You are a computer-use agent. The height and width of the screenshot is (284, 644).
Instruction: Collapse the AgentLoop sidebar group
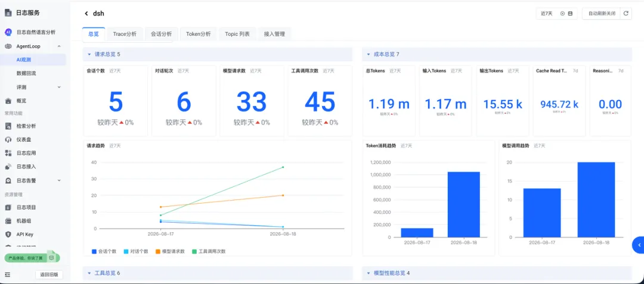coord(58,46)
